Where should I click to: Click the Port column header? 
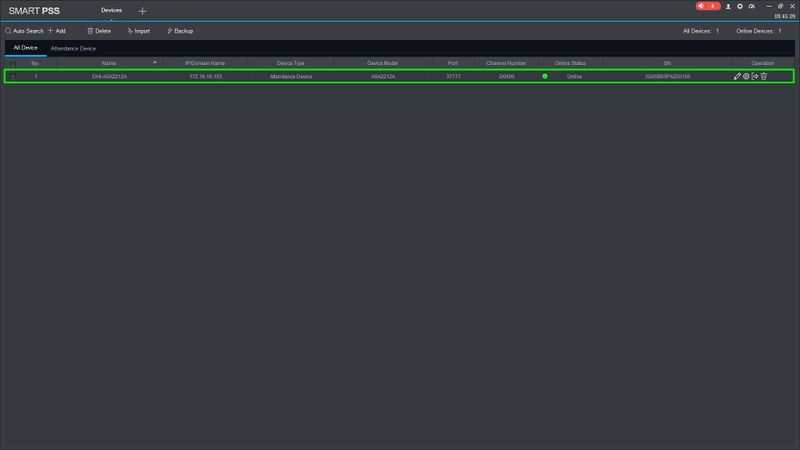click(453, 63)
